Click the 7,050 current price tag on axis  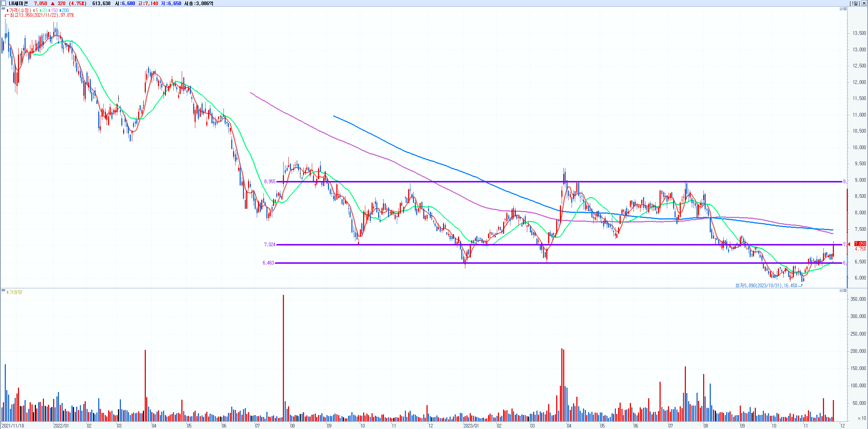(860, 244)
